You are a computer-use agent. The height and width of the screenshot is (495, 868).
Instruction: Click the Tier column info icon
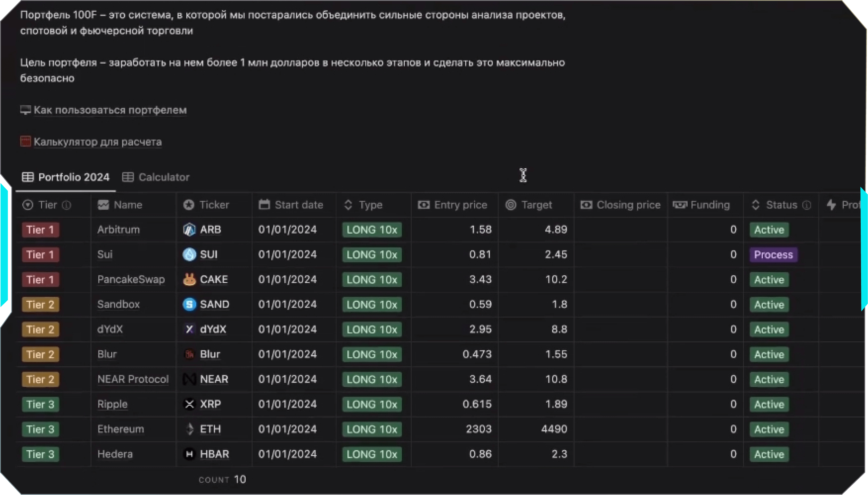[x=66, y=205]
